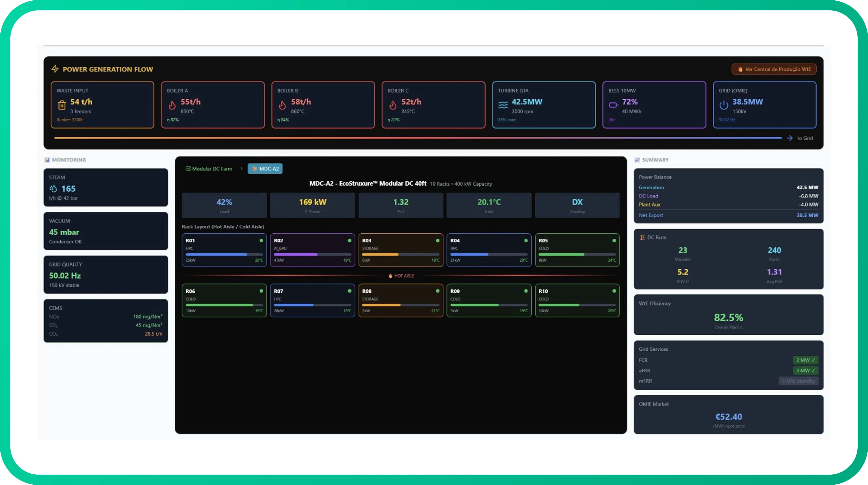Click the lightning bolt Power Generation Flow icon

(55, 69)
